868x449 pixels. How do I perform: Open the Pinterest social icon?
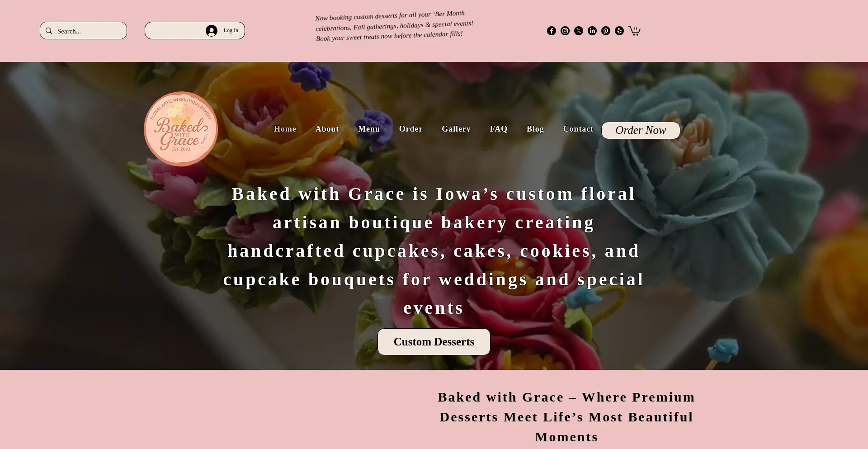coord(606,31)
